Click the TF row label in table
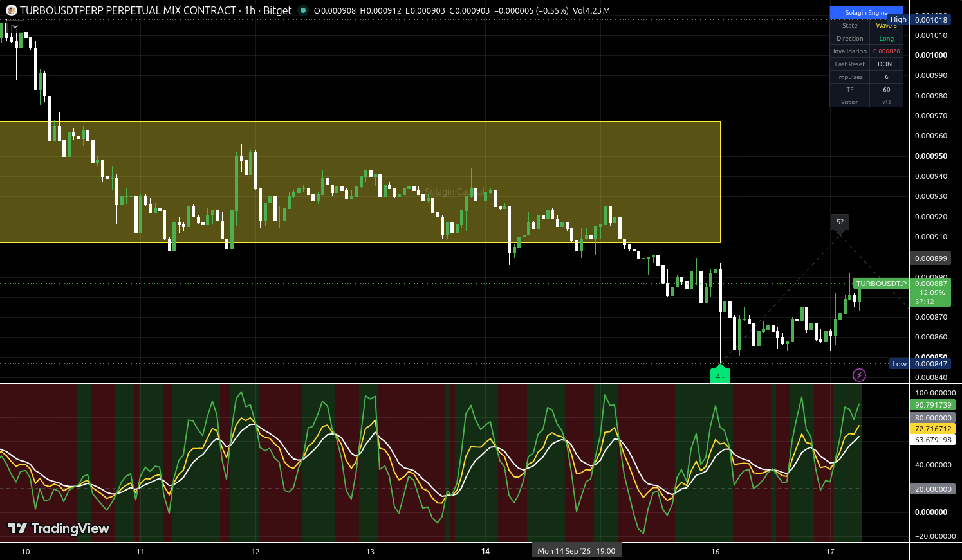Image resolution: width=962 pixels, height=560 pixels. [850, 90]
